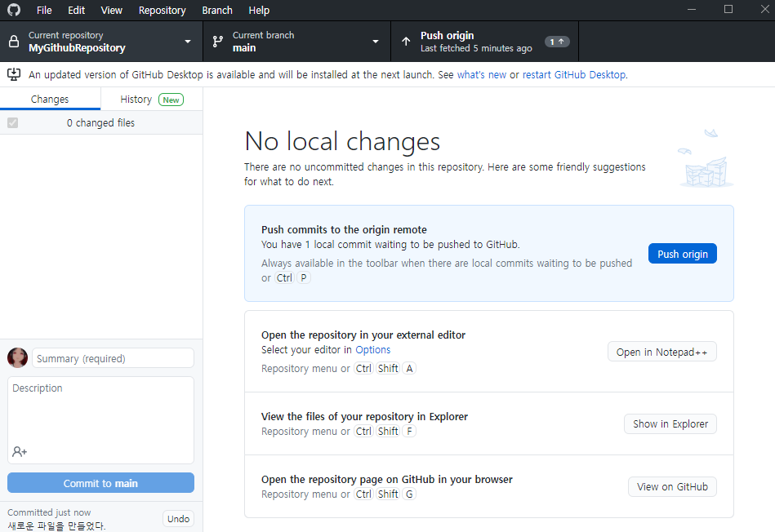Click 'Last fetched 5 minutes ago' text
Image resolution: width=775 pixels, height=532 pixels.
[x=476, y=48]
